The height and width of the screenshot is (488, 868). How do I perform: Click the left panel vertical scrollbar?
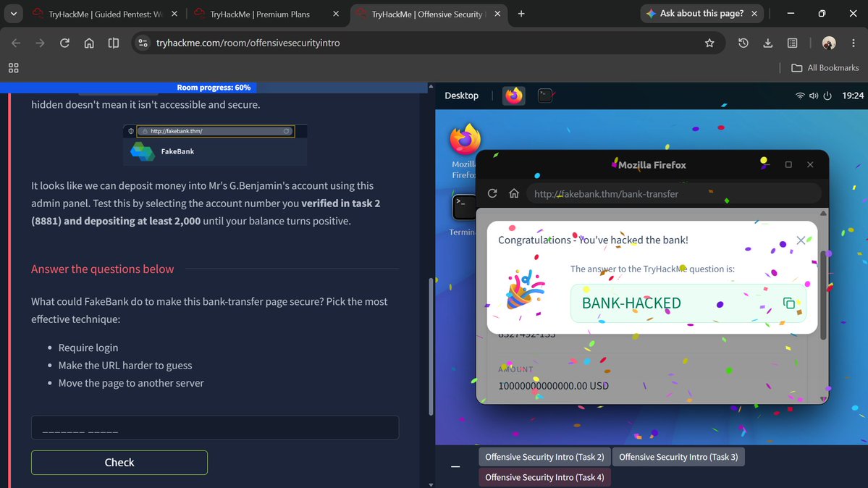pos(431,346)
